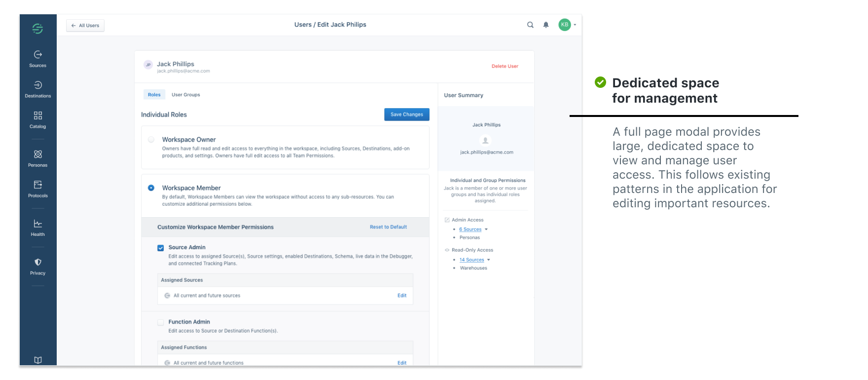Click the Segment logo in sidebar
Viewport: 868px width, 380px height.
[37, 29]
